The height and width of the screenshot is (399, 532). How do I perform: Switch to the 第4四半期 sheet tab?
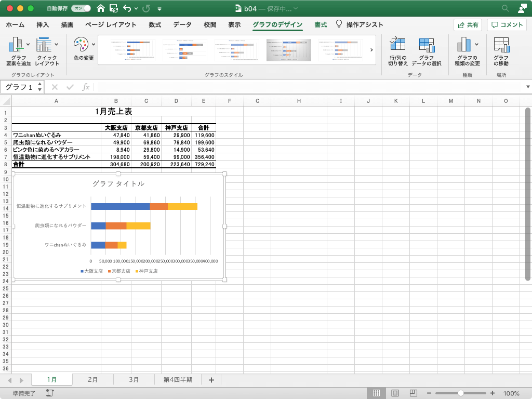coord(178,380)
